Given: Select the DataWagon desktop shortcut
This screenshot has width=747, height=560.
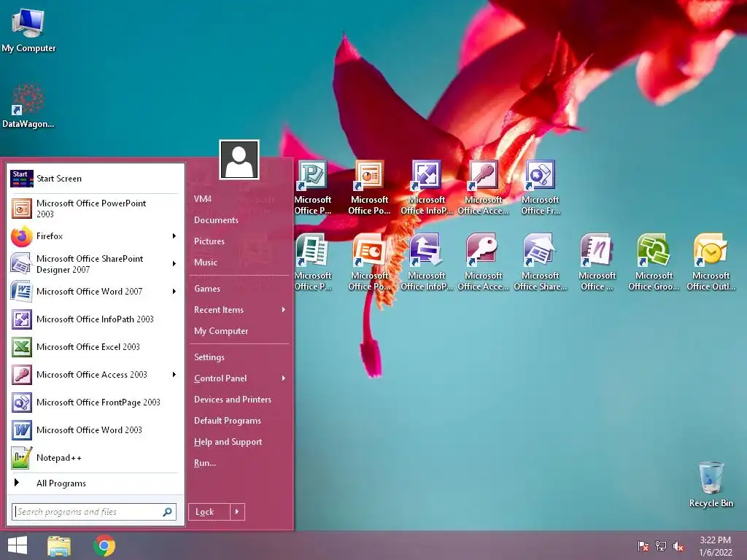Looking at the screenshot, I should coord(28,106).
